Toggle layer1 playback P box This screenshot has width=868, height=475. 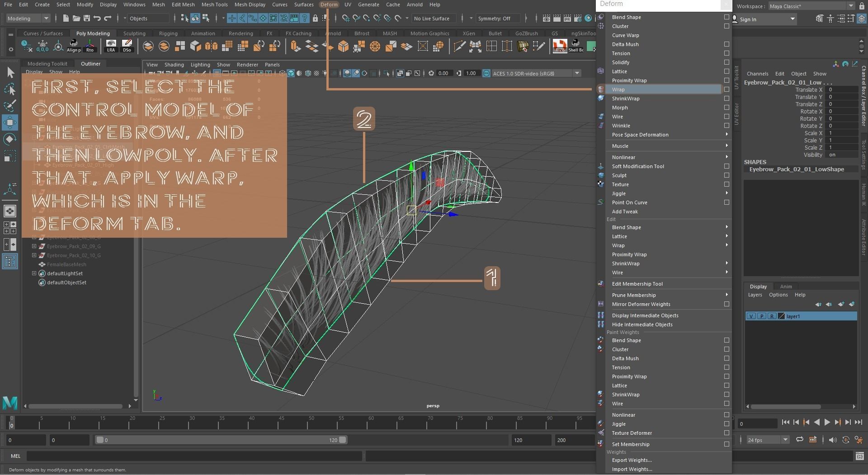[761, 316]
